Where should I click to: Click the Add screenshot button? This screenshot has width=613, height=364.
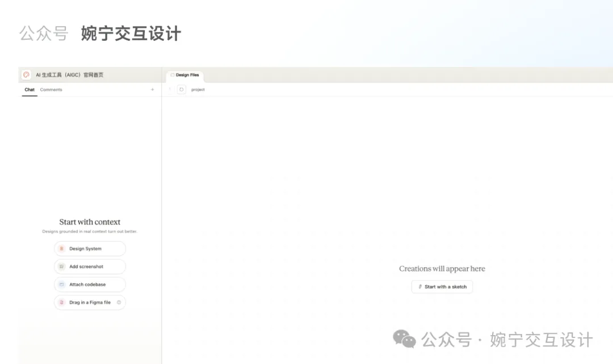pyautogui.click(x=90, y=266)
